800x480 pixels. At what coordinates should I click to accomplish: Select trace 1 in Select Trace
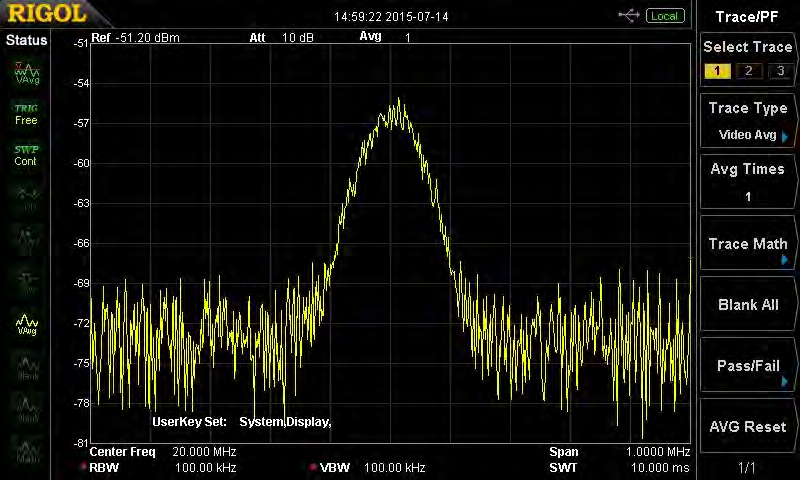pos(717,71)
